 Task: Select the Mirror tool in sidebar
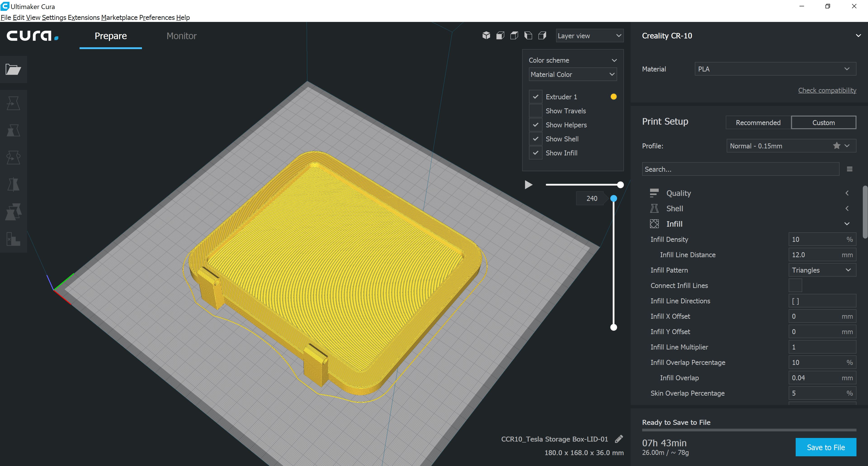coord(14,184)
